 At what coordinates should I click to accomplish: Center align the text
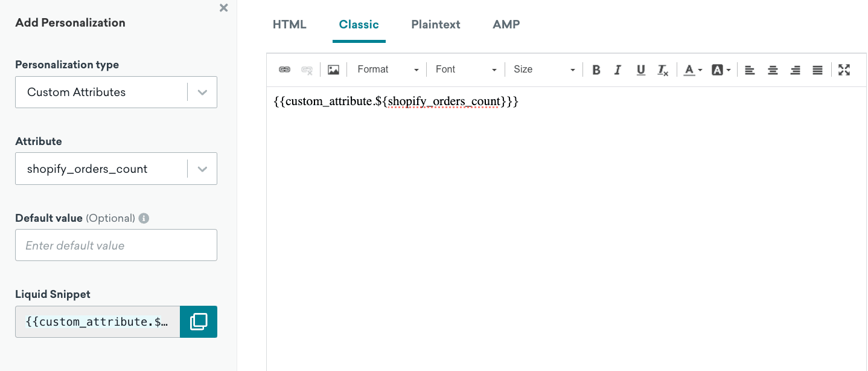click(773, 69)
